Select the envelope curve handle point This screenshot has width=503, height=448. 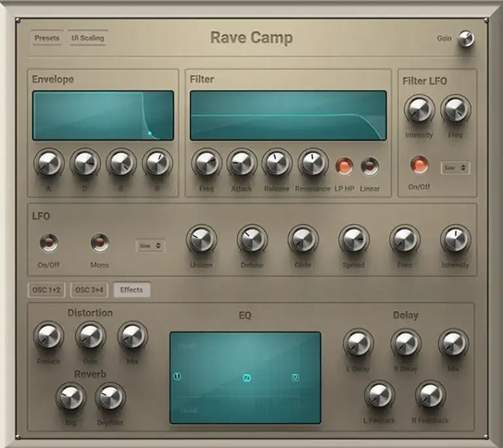[x=150, y=133]
